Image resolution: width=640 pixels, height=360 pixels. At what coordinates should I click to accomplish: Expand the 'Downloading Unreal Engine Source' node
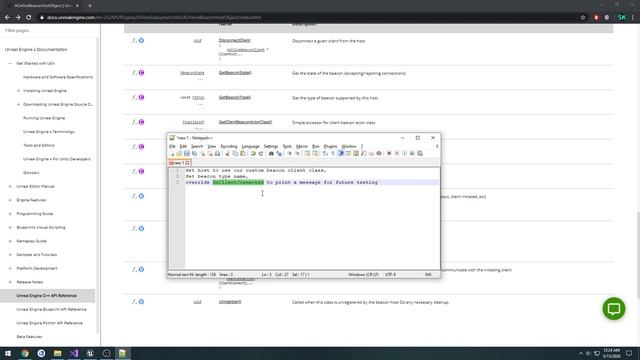tap(18, 104)
